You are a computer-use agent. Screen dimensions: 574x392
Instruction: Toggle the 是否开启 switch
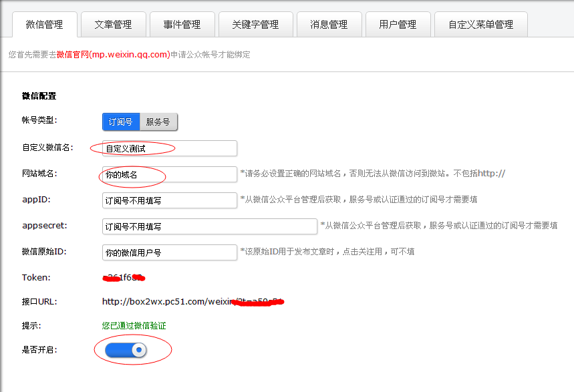click(126, 350)
